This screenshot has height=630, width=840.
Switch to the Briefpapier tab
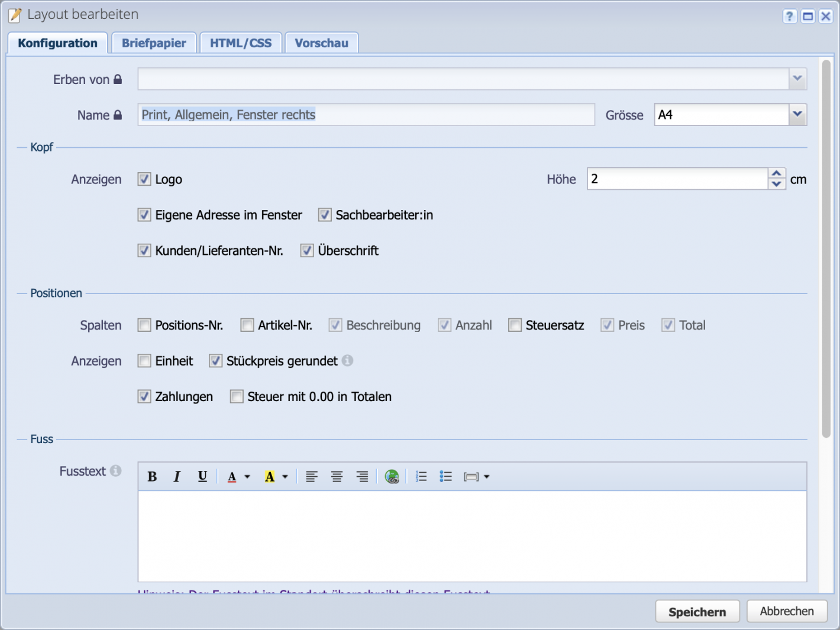(153, 42)
